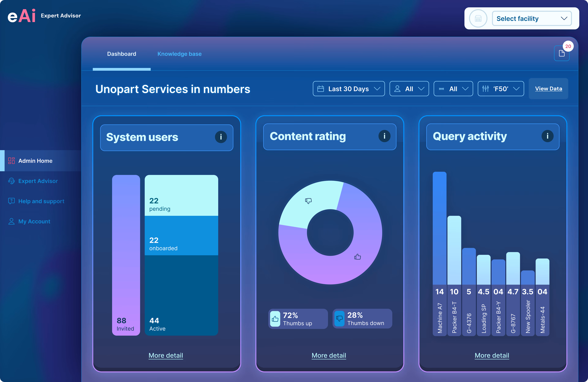Click the 22 onboarded bar segment

tap(181, 236)
